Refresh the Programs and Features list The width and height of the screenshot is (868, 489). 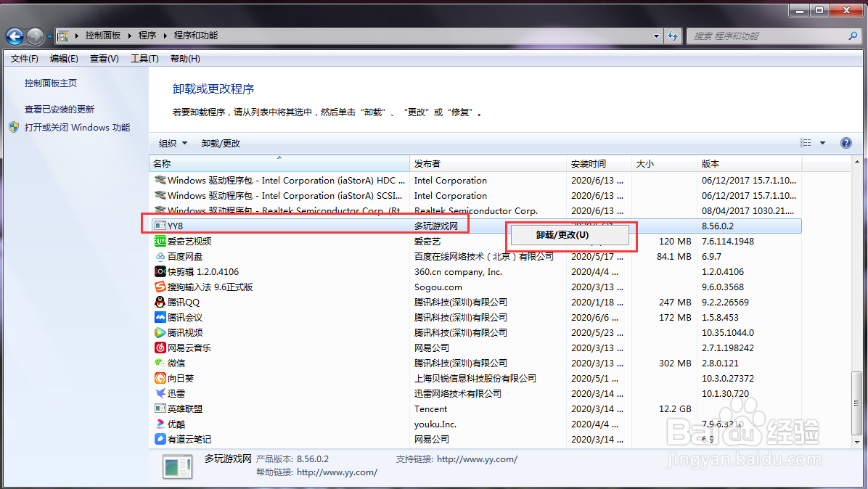(x=673, y=36)
